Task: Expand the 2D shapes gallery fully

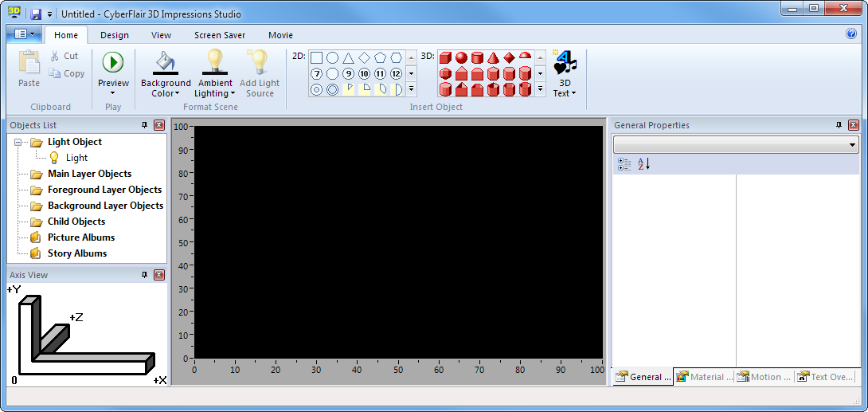Action: click(x=411, y=88)
